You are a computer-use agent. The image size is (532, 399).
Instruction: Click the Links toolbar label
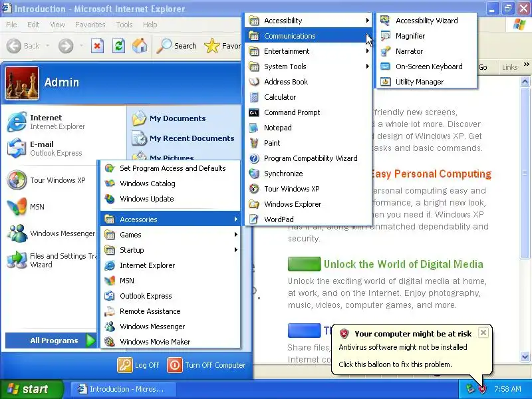509,67
